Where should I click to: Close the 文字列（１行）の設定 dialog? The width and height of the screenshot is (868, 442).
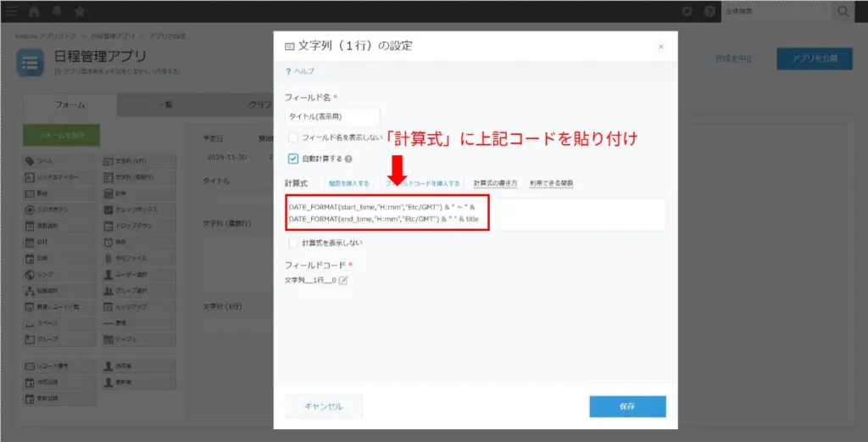661,47
